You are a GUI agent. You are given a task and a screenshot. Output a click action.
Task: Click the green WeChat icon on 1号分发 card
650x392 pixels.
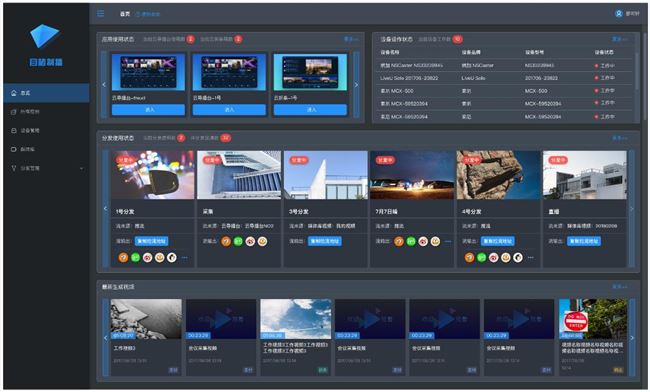(x=136, y=258)
